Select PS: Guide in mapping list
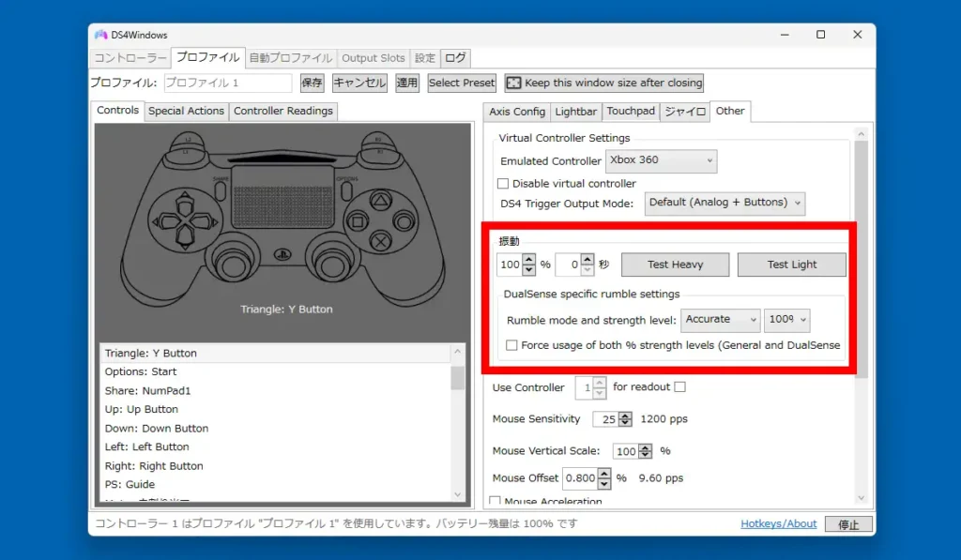Image resolution: width=961 pixels, height=560 pixels. tap(275, 485)
